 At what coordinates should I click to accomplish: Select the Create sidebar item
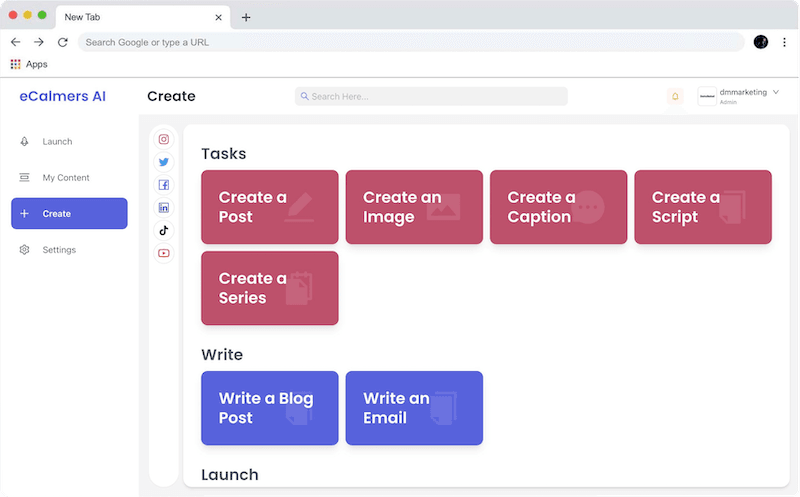(69, 213)
